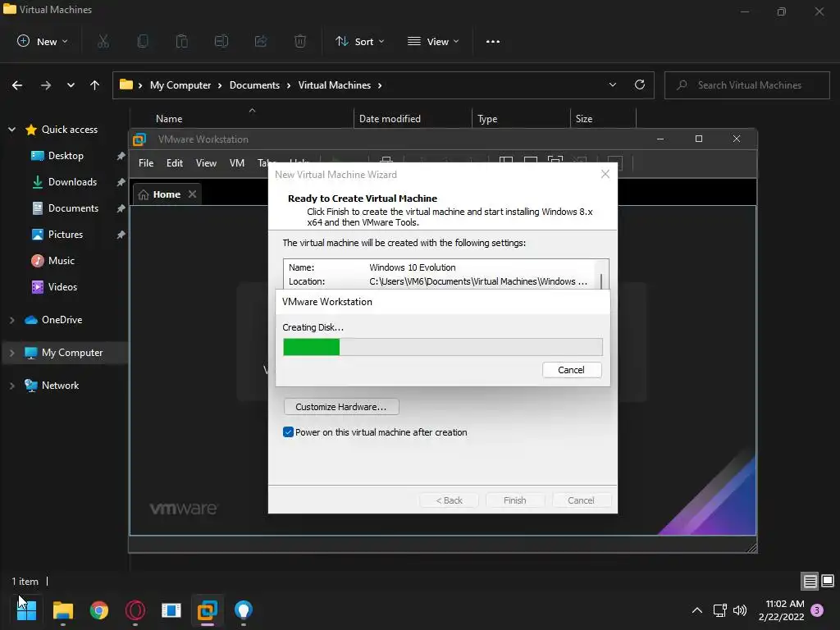Close the New Virtual Machine Wizard

click(x=605, y=174)
